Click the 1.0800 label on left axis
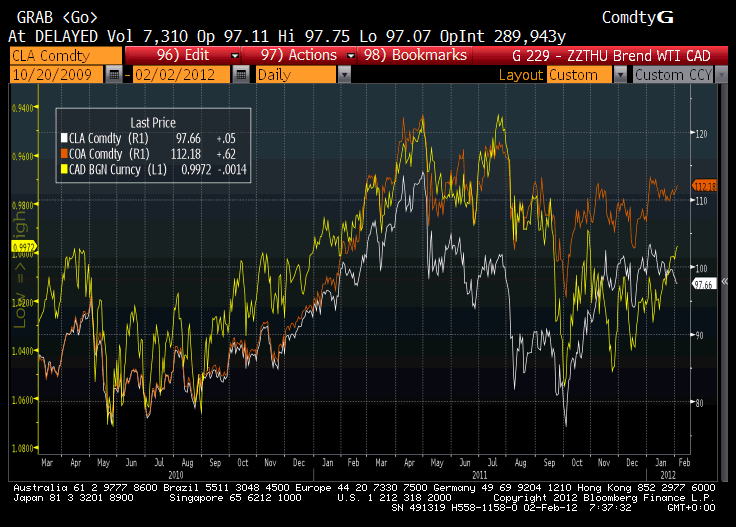Screen dimensions: 736x527 tap(23, 448)
